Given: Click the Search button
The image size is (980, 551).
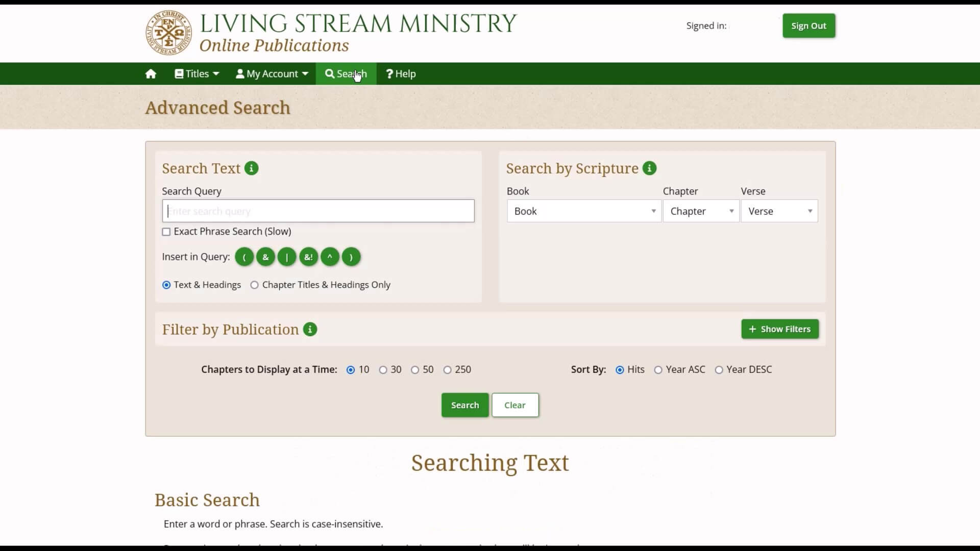Looking at the screenshot, I should coord(464,405).
